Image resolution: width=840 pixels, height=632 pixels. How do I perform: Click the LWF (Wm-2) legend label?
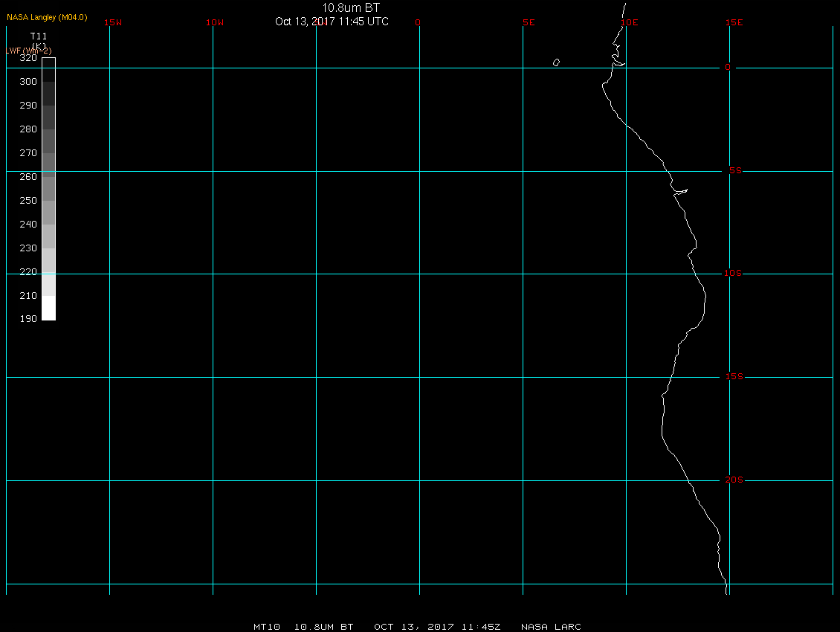[29, 51]
